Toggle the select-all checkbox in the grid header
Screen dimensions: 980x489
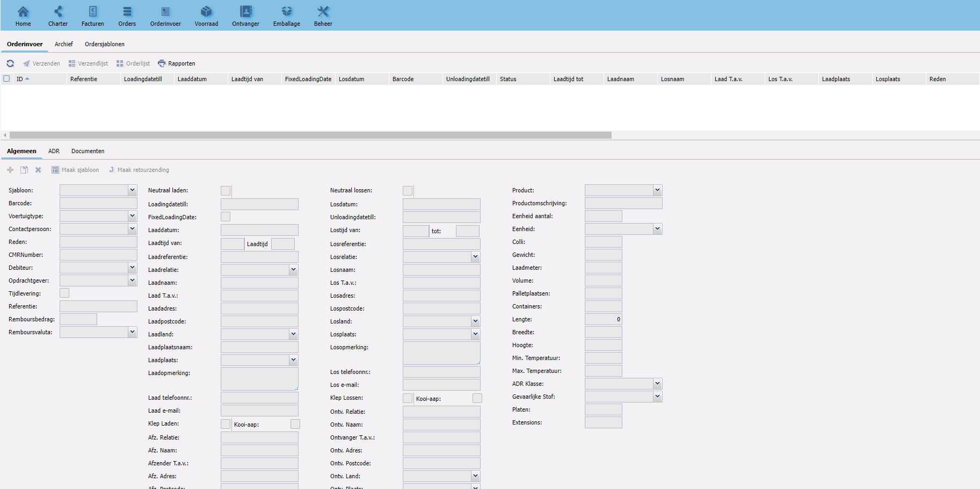(x=6, y=78)
